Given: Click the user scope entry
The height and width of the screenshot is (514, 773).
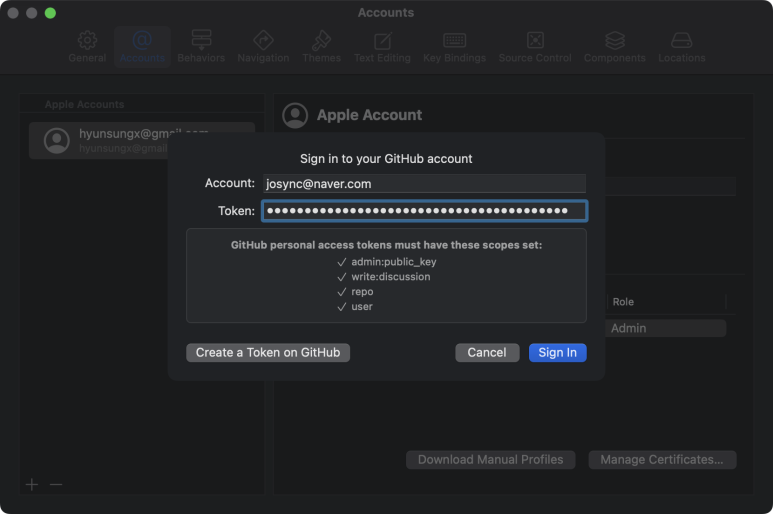Looking at the screenshot, I should pyautogui.click(x=362, y=307).
